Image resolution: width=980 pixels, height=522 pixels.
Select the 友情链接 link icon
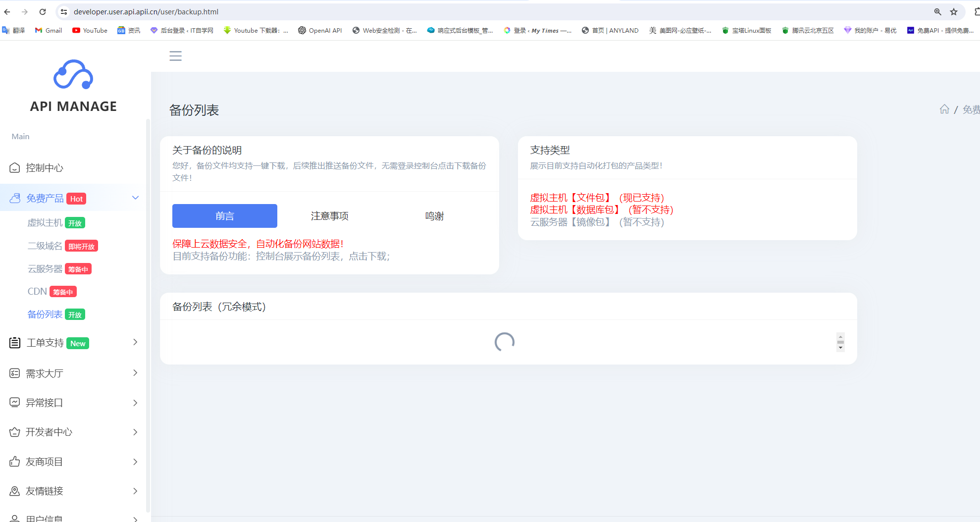tap(14, 491)
